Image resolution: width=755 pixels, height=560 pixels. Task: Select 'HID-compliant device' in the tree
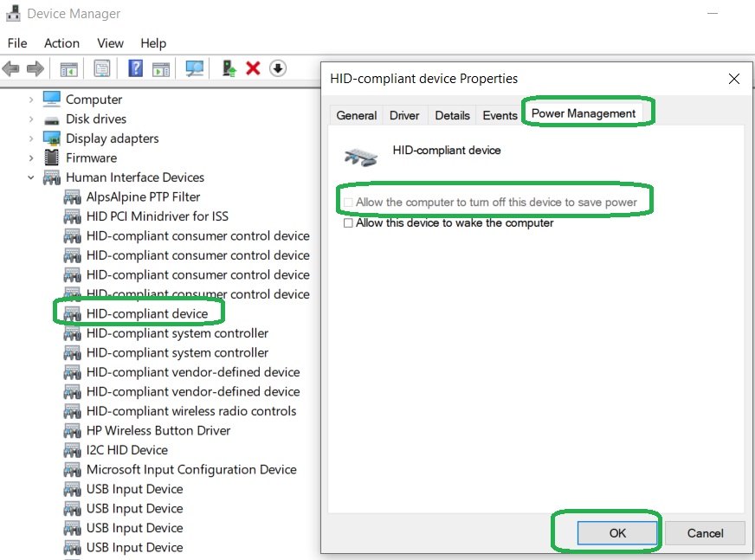147,313
